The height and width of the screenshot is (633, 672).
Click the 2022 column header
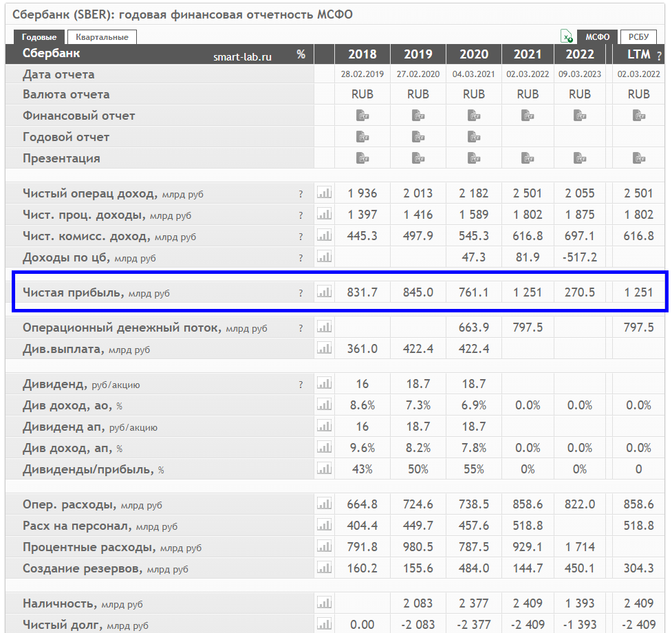[580, 54]
